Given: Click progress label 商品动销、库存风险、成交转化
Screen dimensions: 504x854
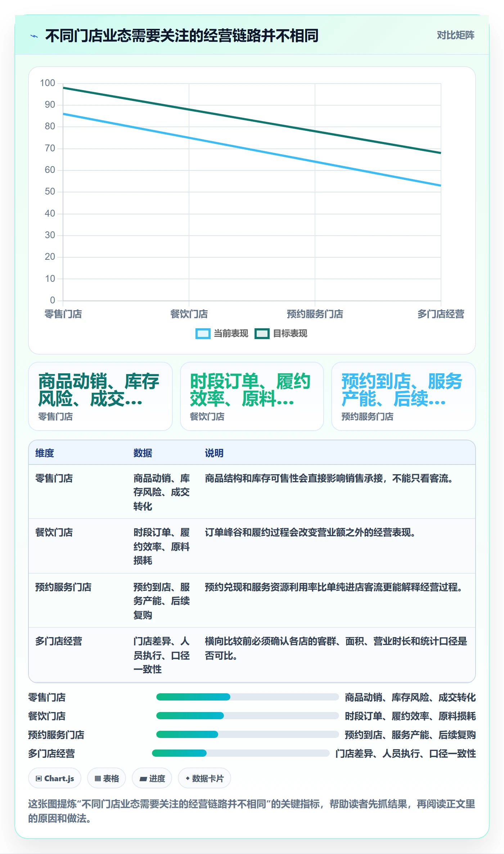Looking at the screenshot, I should (410, 697).
